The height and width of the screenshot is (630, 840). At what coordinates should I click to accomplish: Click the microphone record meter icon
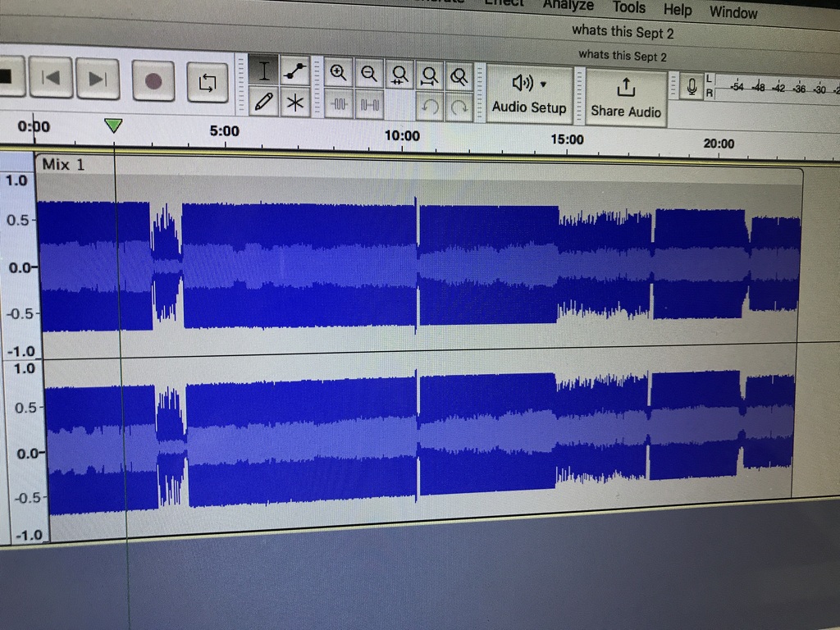692,86
